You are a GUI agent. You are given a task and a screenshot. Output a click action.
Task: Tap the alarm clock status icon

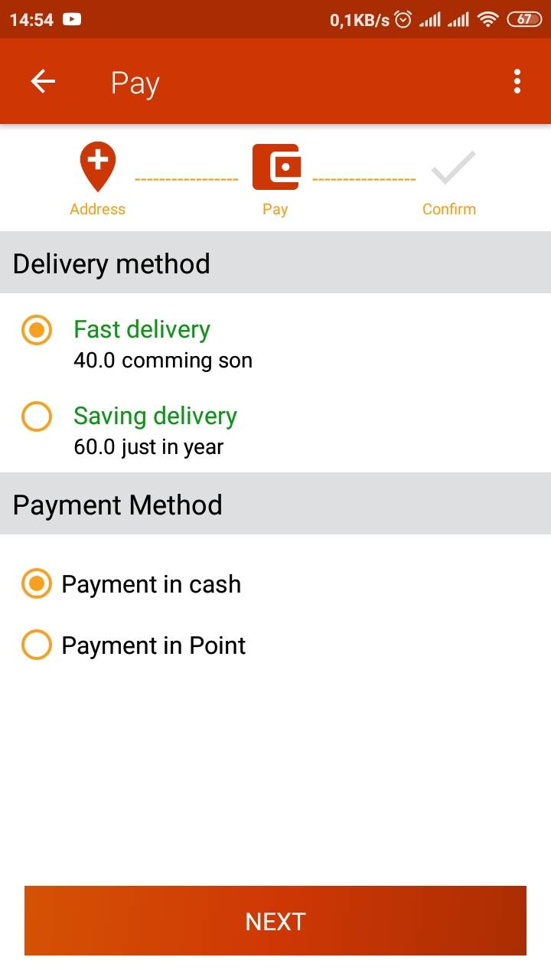[x=403, y=20]
